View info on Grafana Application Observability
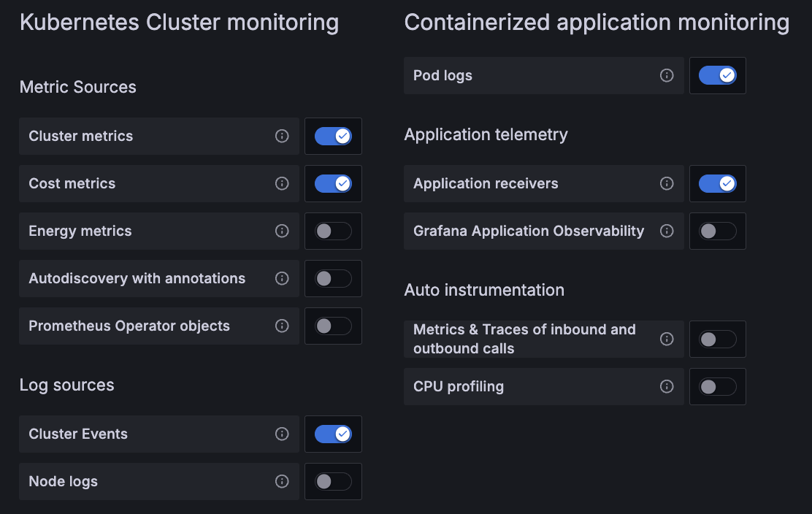This screenshot has height=514, width=812. 667,231
